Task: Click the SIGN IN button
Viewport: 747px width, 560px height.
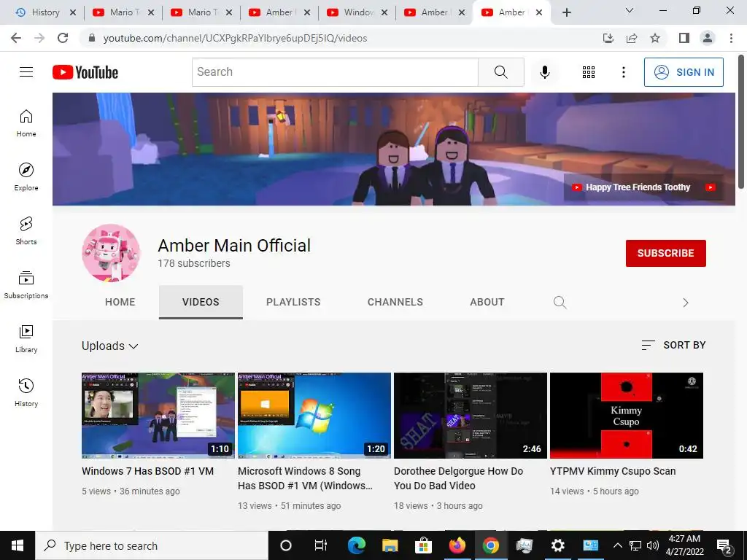Action: [x=684, y=72]
